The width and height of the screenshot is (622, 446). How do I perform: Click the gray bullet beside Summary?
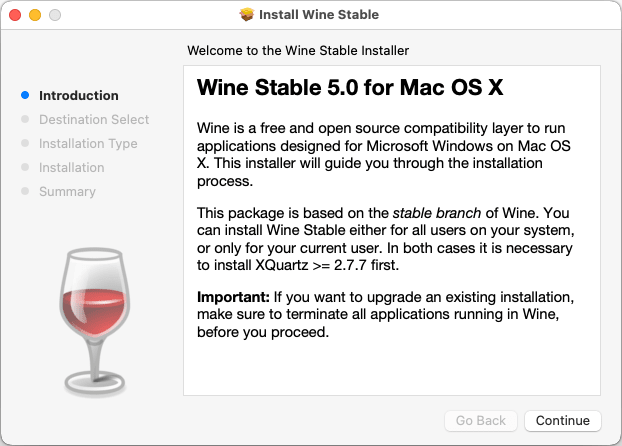(x=25, y=191)
